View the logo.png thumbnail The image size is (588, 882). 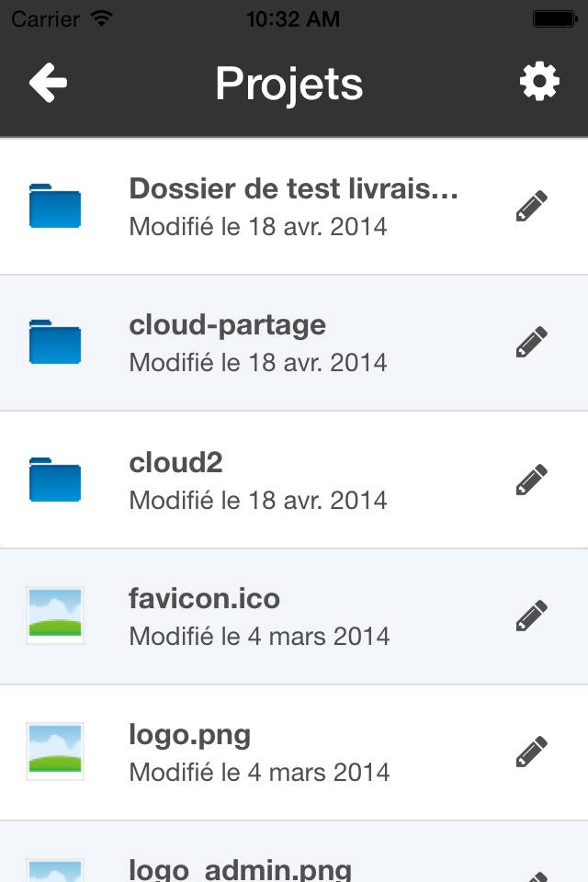click(55, 751)
